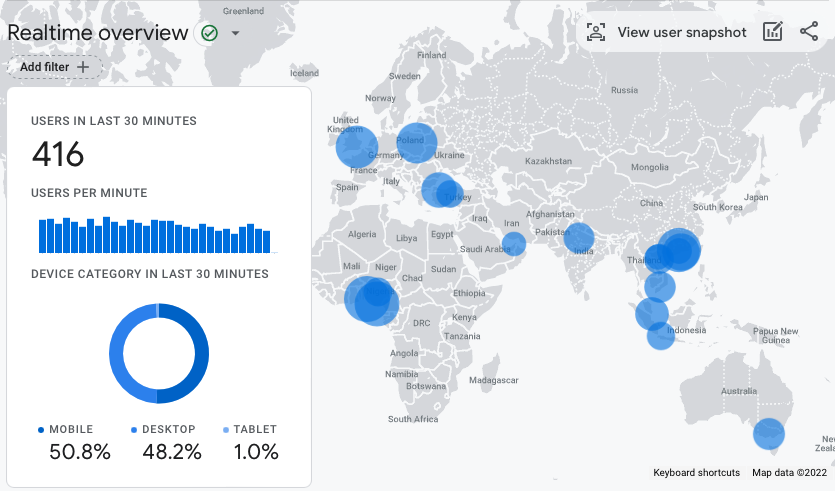Click the USERS IN LAST 30 MINUTES heading
This screenshot has width=835, height=491.
(113, 121)
